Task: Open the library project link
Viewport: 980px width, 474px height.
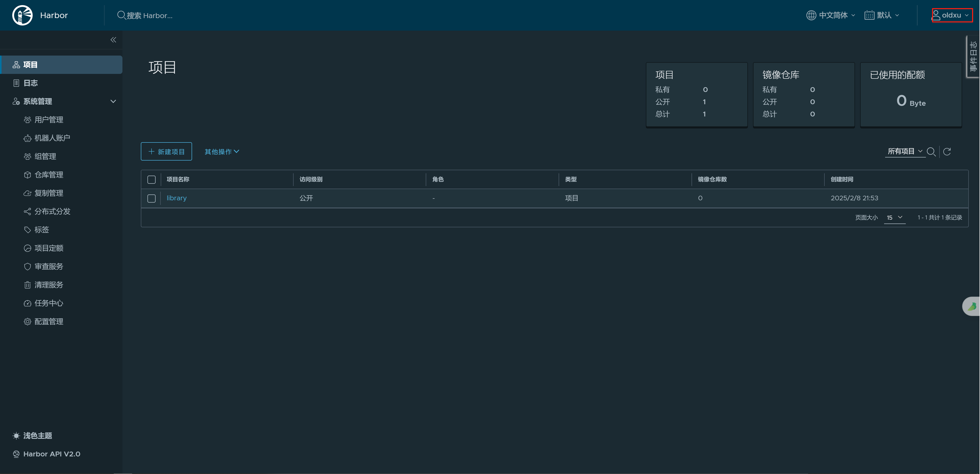Action: (x=177, y=198)
